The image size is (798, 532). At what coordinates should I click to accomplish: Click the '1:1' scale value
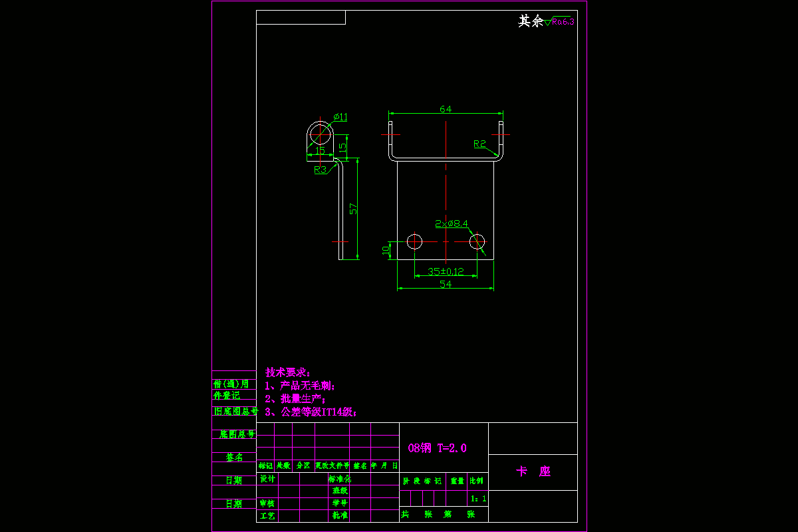pos(478,498)
